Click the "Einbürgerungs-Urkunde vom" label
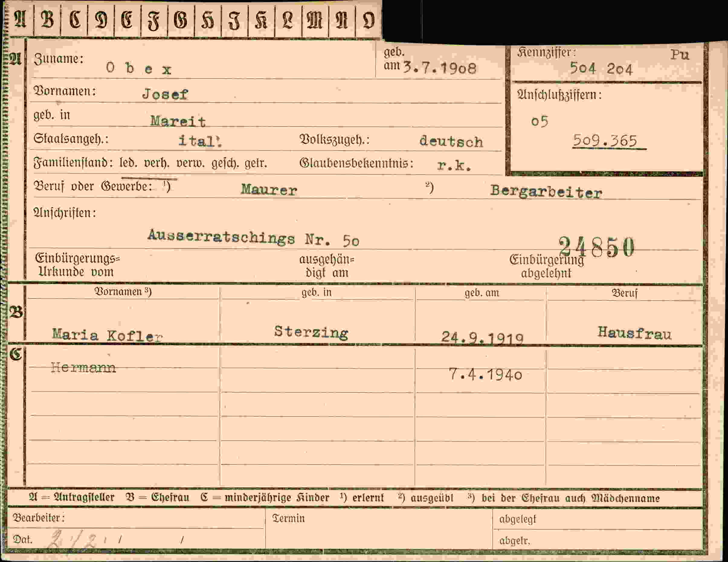 pyautogui.click(x=77, y=265)
